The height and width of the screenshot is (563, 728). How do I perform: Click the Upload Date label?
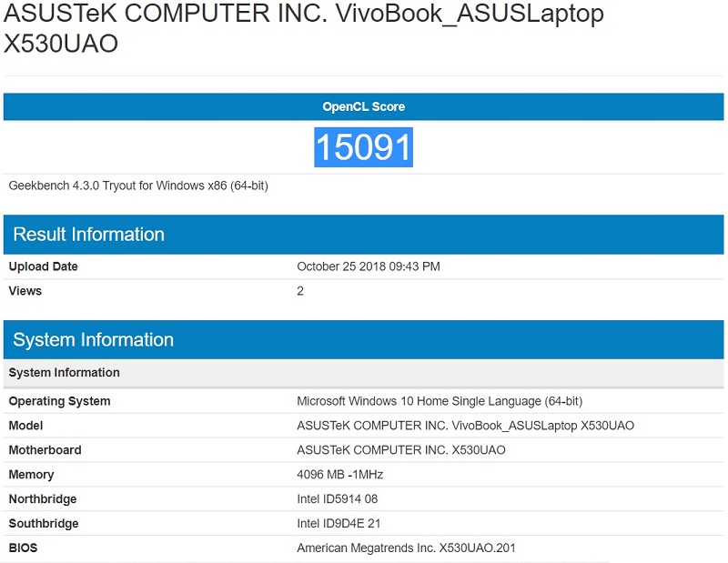pos(43,266)
